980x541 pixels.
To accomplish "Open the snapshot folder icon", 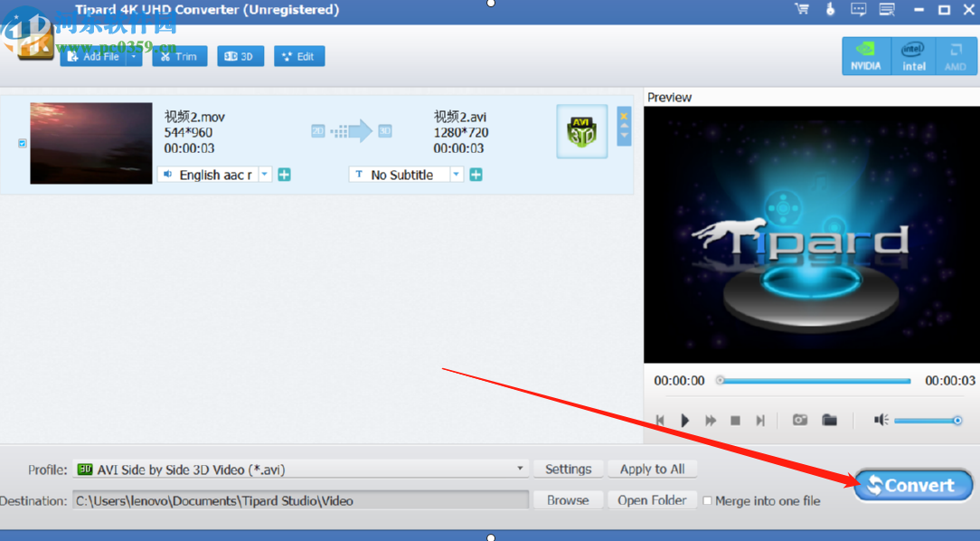I will click(829, 420).
